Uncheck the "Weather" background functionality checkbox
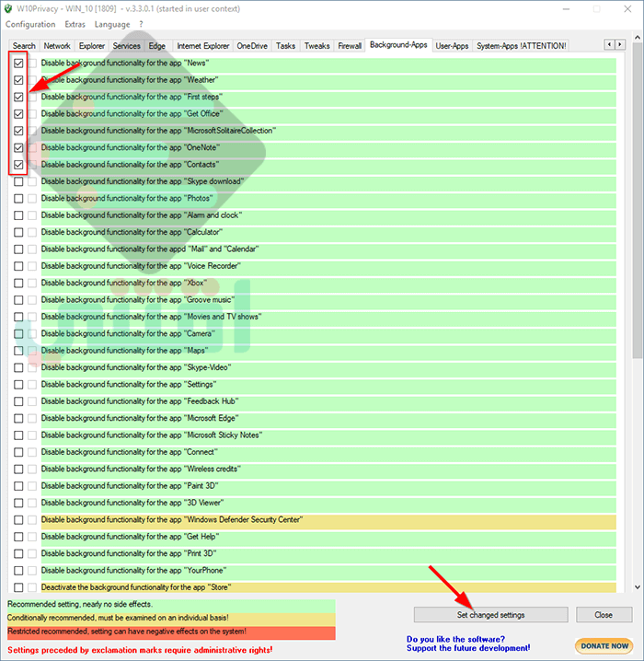The width and height of the screenshot is (644, 661). (x=18, y=80)
